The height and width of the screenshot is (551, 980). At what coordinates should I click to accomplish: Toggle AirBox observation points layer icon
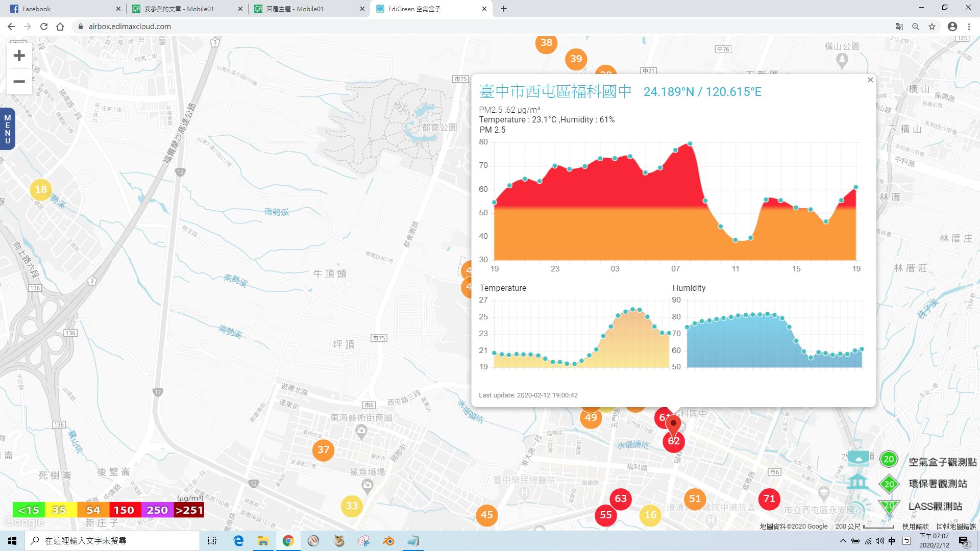pyautogui.click(x=859, y=459)
